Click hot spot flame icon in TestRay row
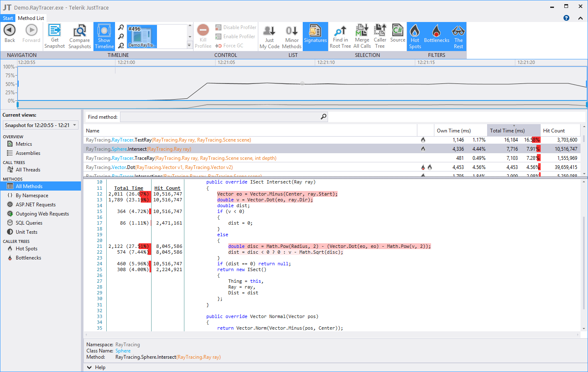Viewport: 588px width, 372px height. point(423,140)
